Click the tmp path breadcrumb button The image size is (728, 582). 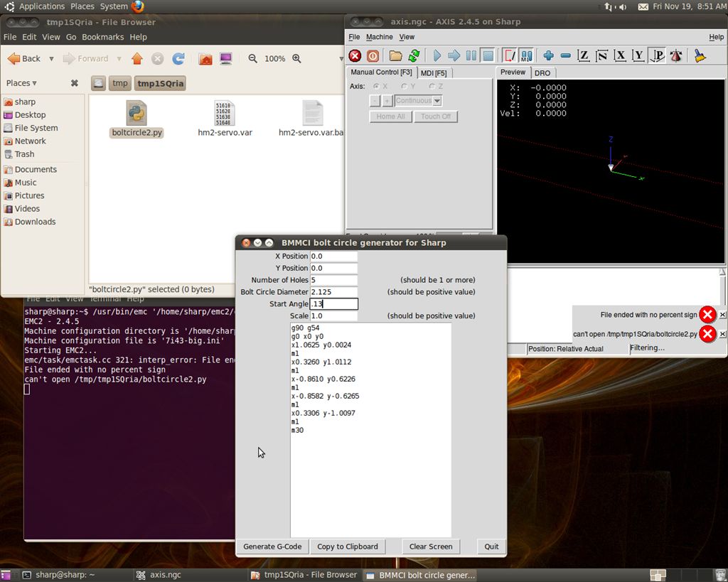click(x=119, y=83)
